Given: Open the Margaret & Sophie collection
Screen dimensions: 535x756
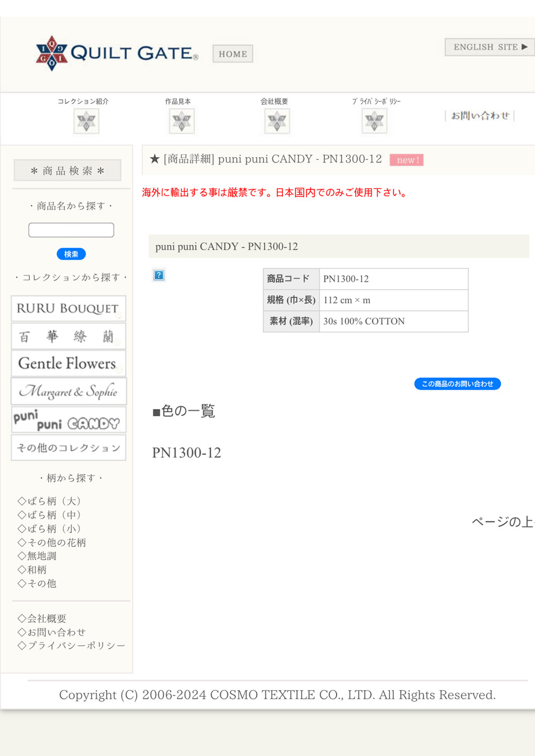Looking at the screenshot, I should pyautogui.click(x=68, y=391).
